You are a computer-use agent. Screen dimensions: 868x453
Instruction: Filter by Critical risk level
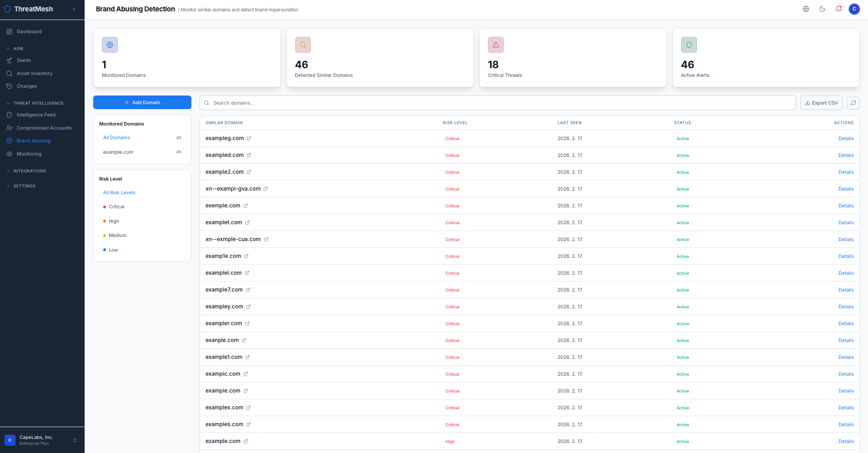(117, 206)
